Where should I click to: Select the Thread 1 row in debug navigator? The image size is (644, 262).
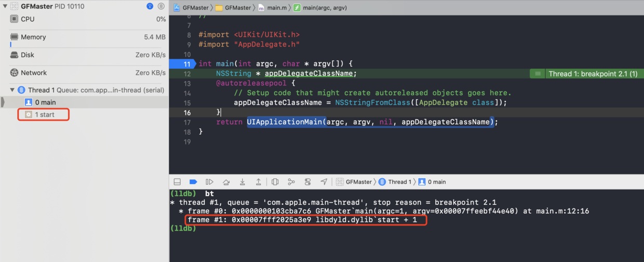tap(84, 90)
